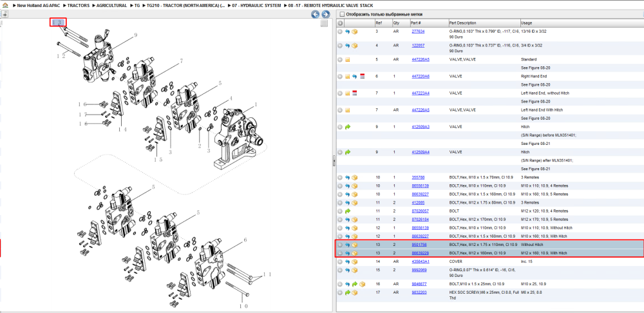Click box icon for part 9846677
Screen dimensions: 644x313
pos(362,284)
